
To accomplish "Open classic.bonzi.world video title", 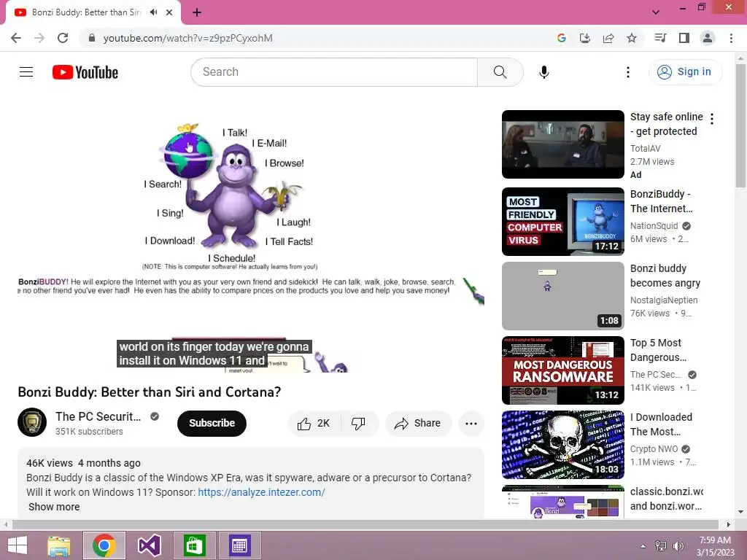I will (x=667, y=499).
